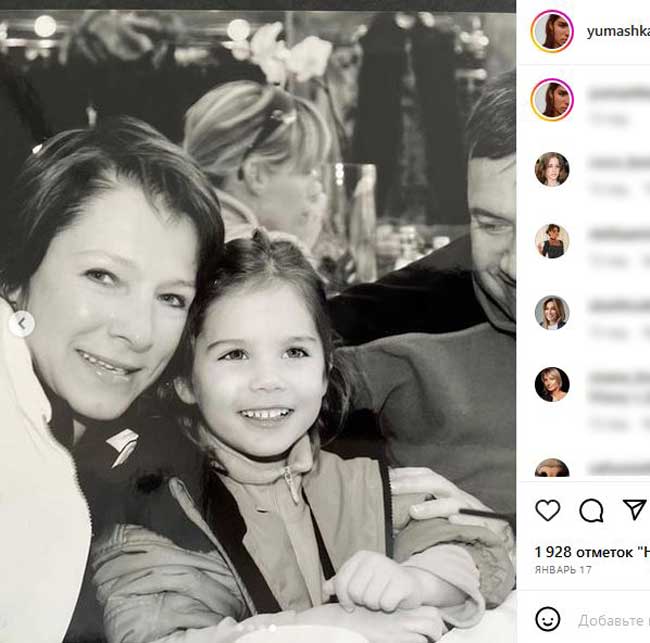This screenshot has height=643, width=650.
Task: Open third commenter's profile avatar
Action: [x=551, y=312]
